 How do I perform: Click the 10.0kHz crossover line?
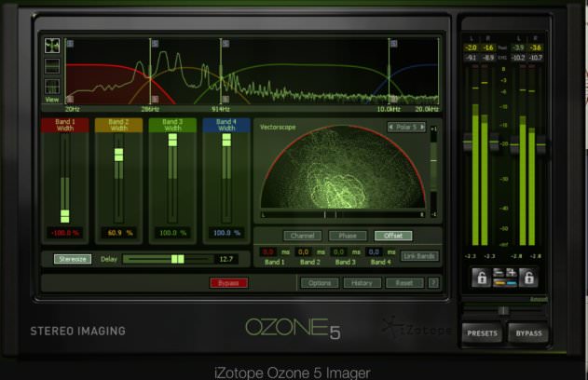click(389, 71)
